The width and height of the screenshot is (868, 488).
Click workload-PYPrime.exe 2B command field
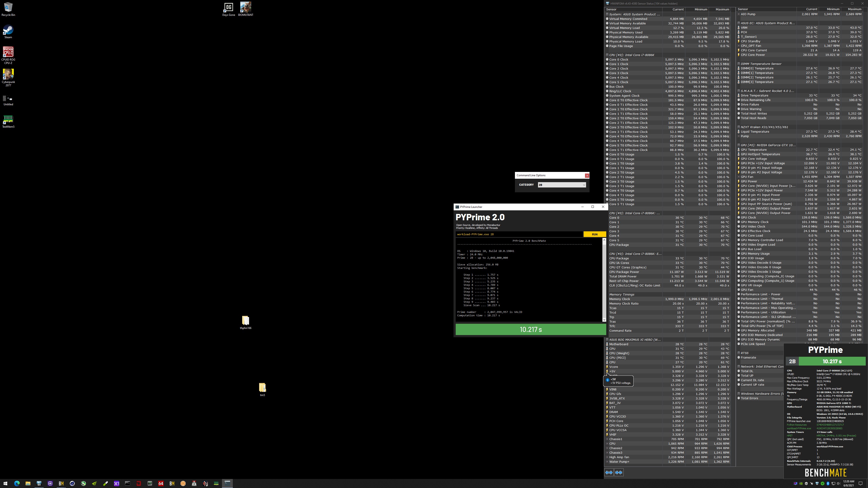point(519,234)
